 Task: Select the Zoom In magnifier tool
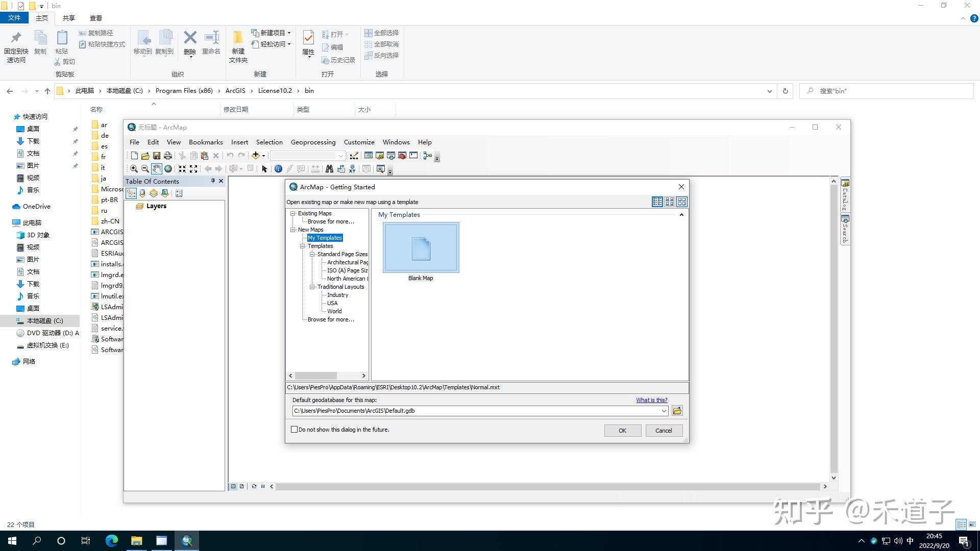click(134, 169)
